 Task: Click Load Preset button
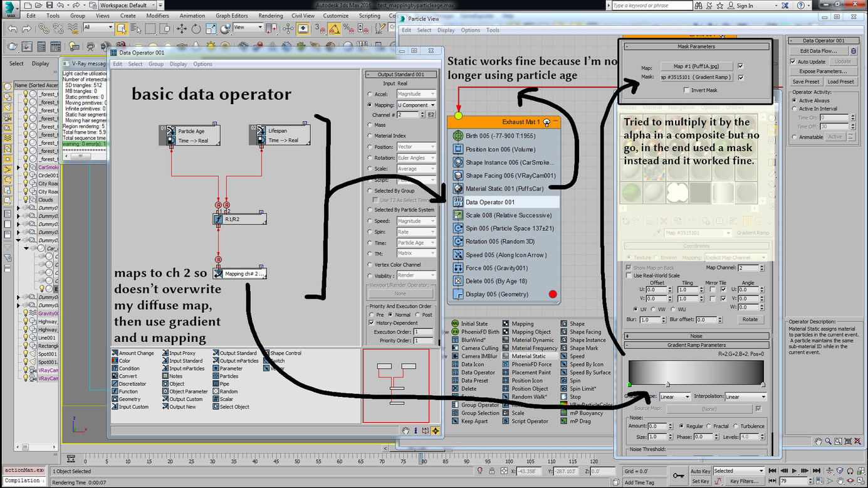[840, 82]
